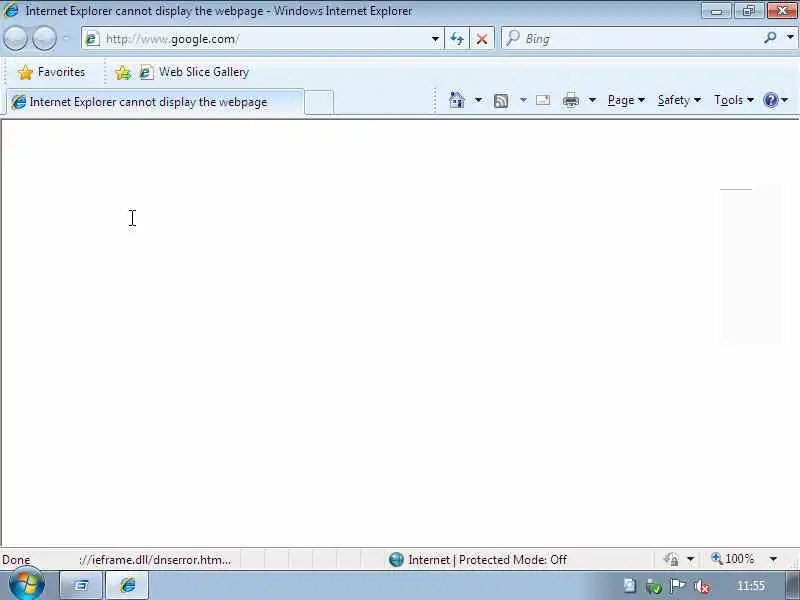800x600 pixels.
Task: Click the red Stop loading button
Action: [482, 39]
